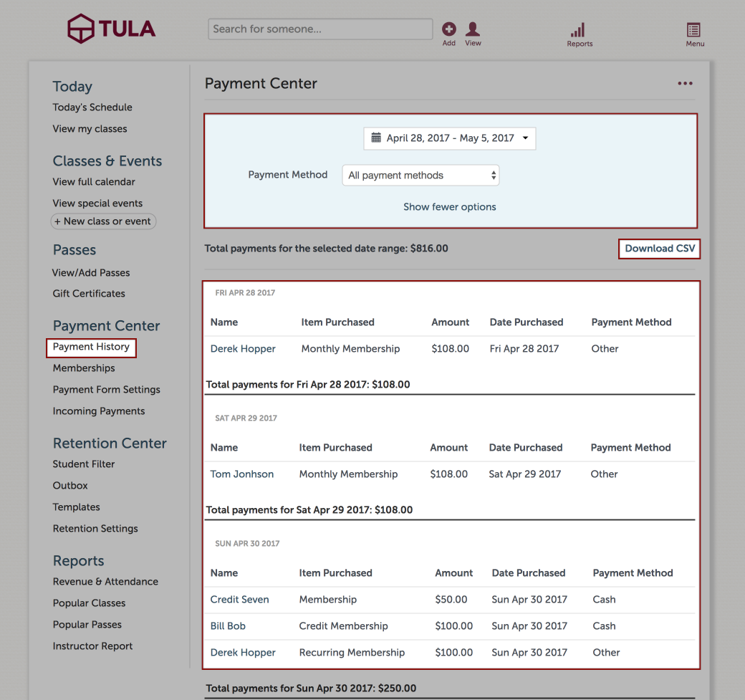Click the TULA logo
The height and width of the screenshot is (700, 745).
tap(111, 29)
